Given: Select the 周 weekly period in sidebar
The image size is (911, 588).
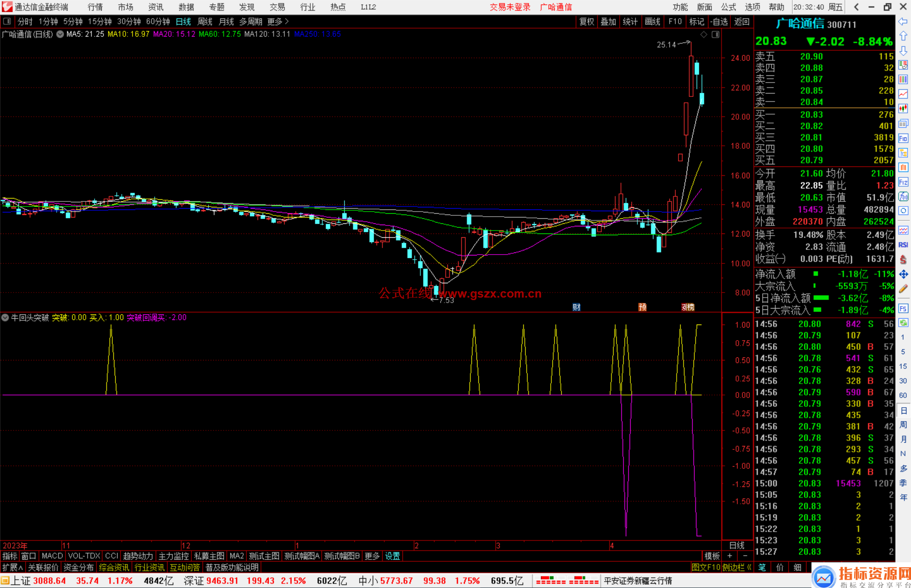Looking at the screenshot, I should tap(903, 425).
